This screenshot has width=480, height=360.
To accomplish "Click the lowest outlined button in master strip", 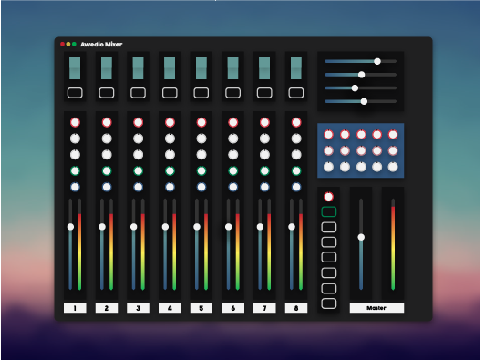I will click(329, 304).
